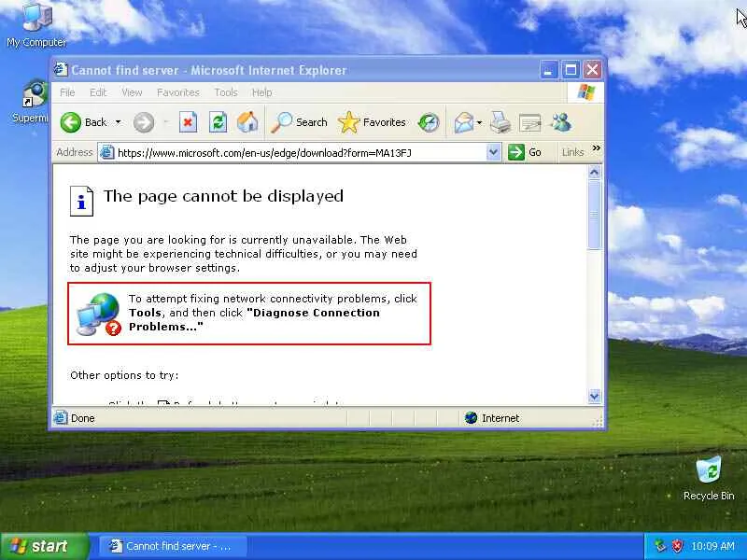747x560 pixels.
Task: Click the Cannot find server taskbar button
Action: tap(174, 546)
